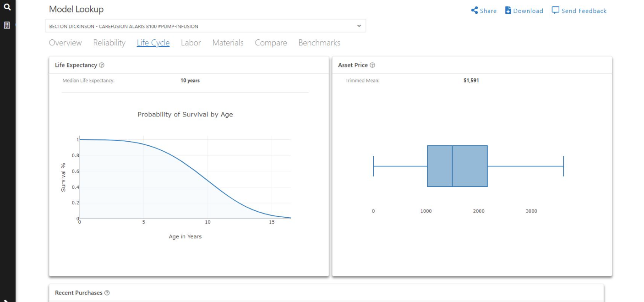Switch to the Compare tab
644x302 pixels.
pyautogui.click(x=271, y=43)
